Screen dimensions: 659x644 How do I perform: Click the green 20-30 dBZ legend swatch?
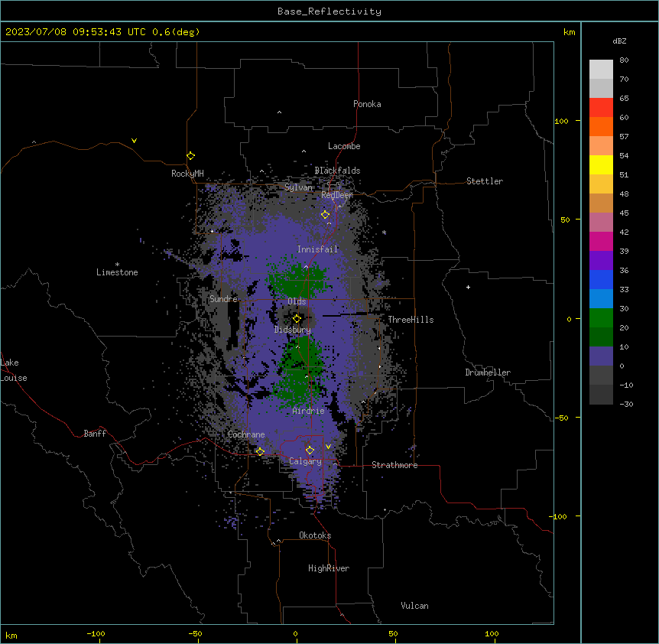(x=601, y=318)
